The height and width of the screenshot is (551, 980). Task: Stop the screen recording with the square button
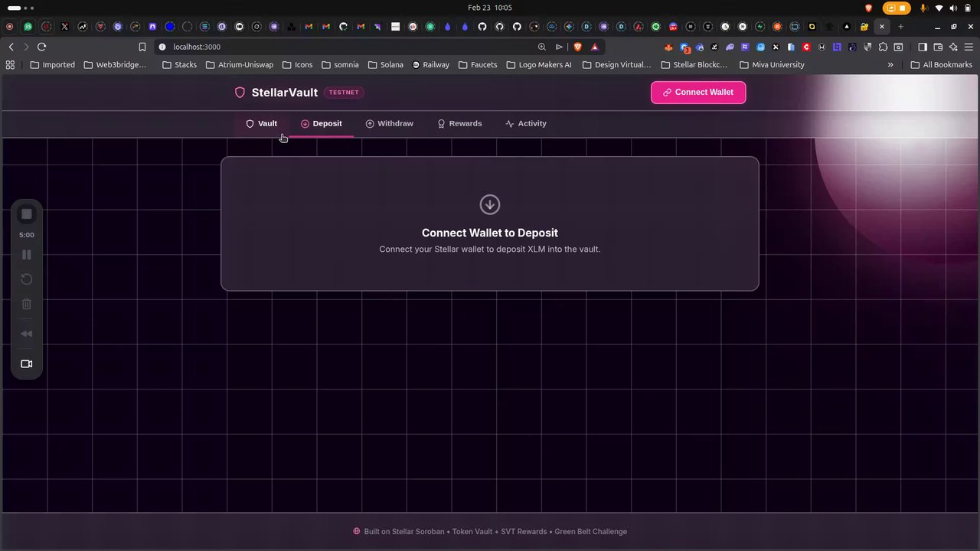[27, 214]
